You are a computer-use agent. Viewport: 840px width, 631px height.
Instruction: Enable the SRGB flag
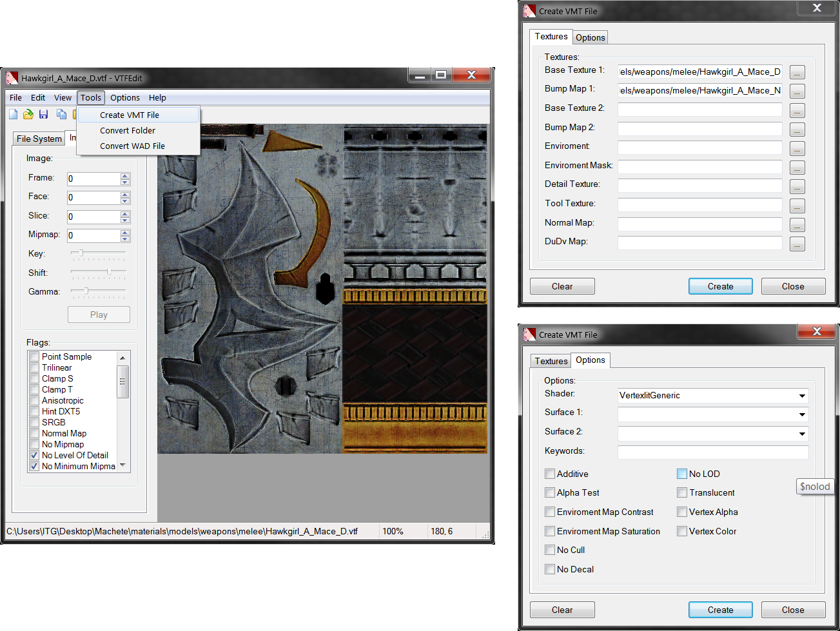tap(35, 422)
